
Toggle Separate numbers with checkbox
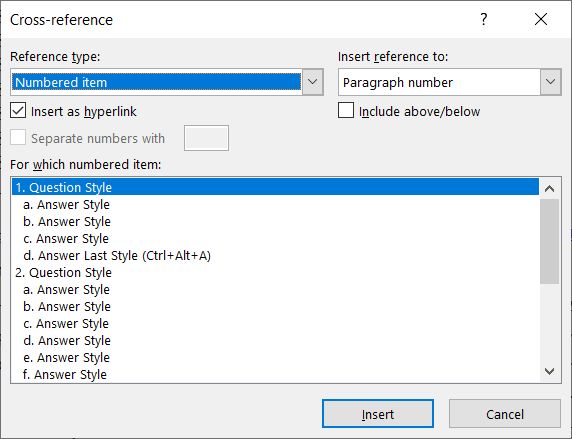[18, 138]
